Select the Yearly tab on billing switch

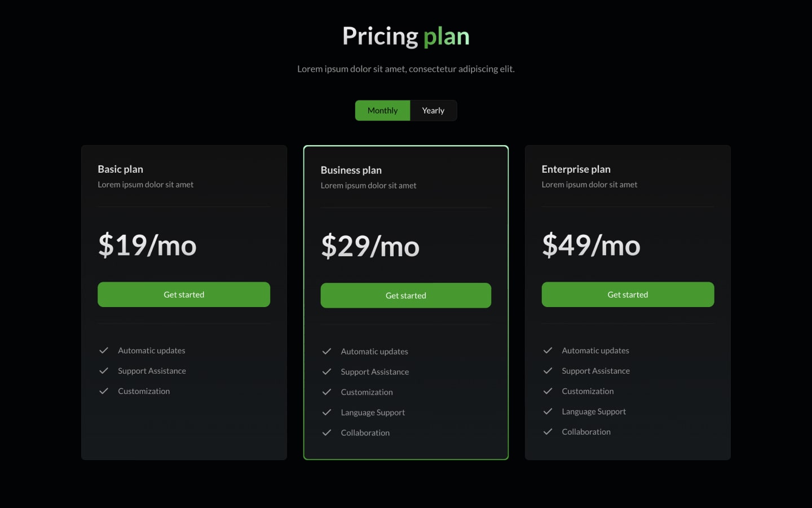433,110
